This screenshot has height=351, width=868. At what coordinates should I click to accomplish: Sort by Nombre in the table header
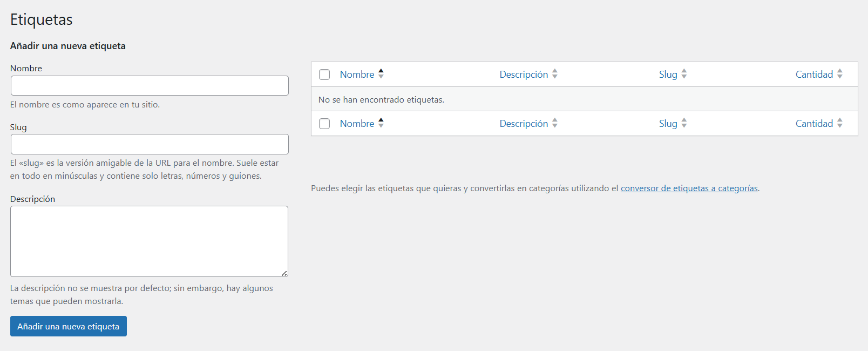pos(357,75)
